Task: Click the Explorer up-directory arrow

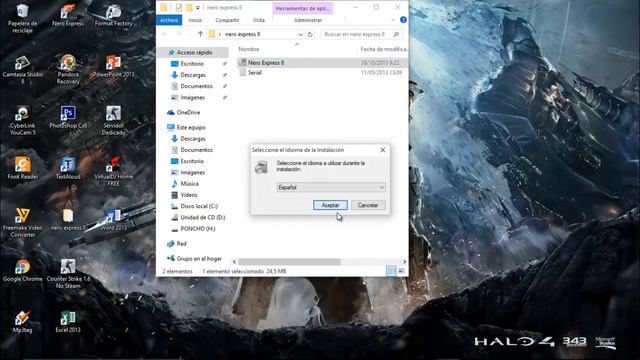Action: (200, 34)
